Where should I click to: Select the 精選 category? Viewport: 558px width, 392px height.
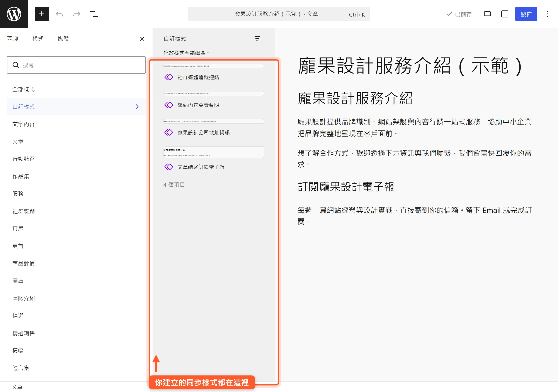click(76, 316)
